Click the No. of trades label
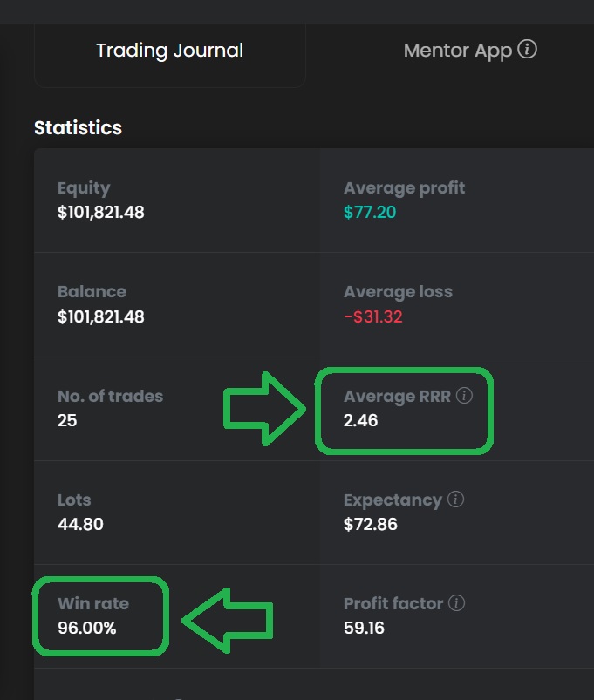 [110, 396]
